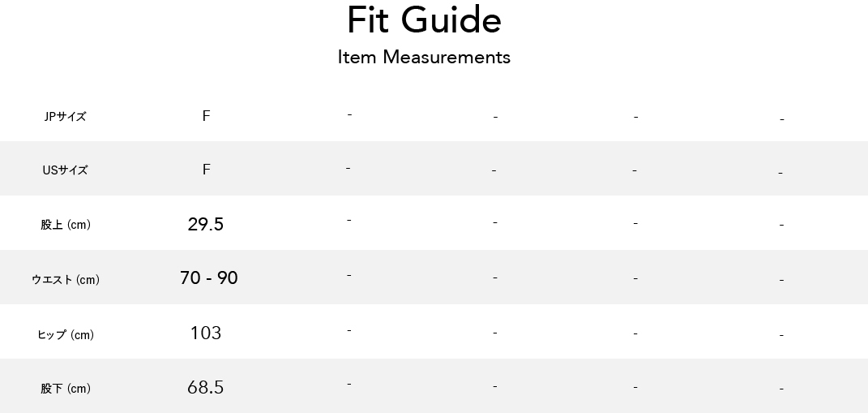Click the last dash in USサイズ row
This screenshot has width=868, height=413.
click(x=780, y=174)
